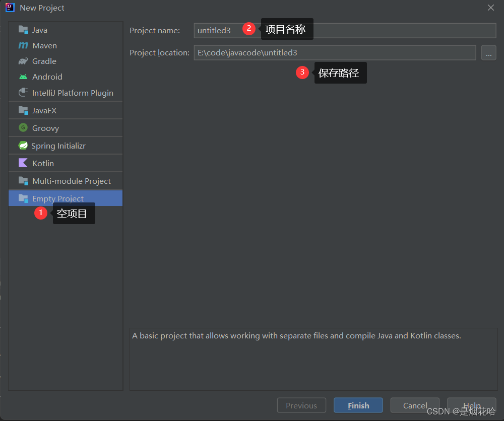504x421 pixels.
Task: Click the JavaFX folder icon
Action: 23,110
